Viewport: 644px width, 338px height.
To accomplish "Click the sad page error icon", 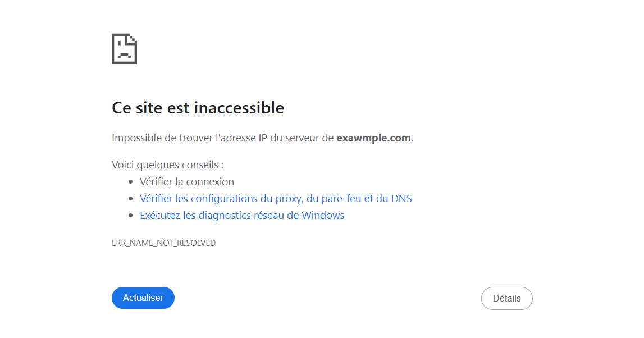I will pos(124,49).
